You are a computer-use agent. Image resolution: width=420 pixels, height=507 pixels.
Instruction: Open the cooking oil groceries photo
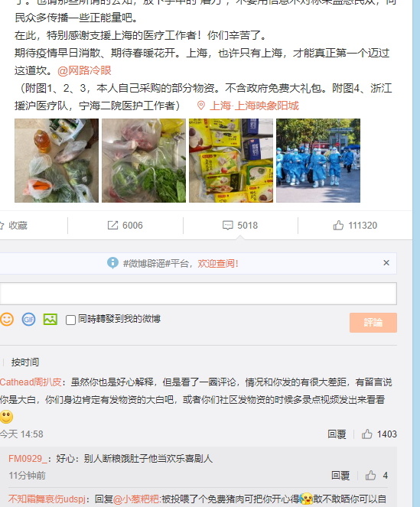[x=57, y=161]
